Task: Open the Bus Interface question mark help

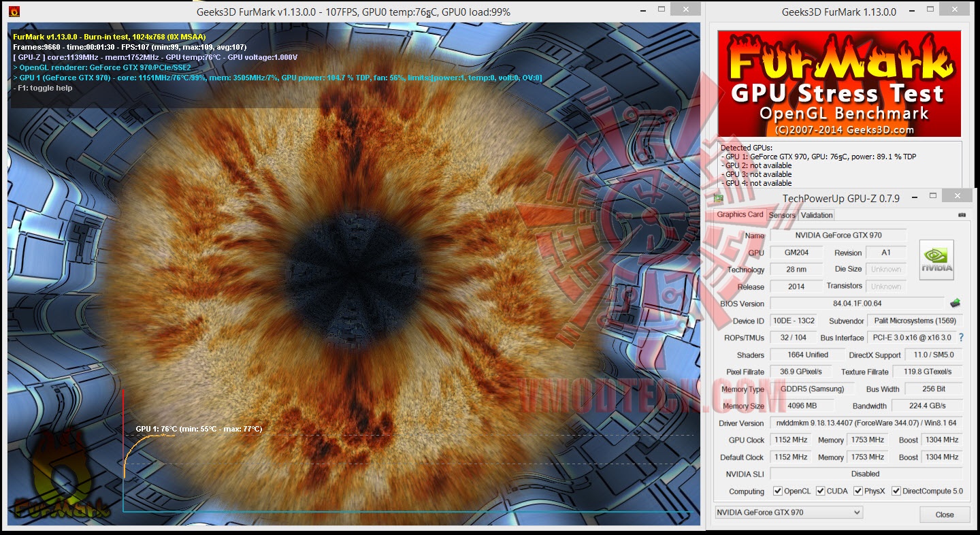Action: click(x=961, y=338)
